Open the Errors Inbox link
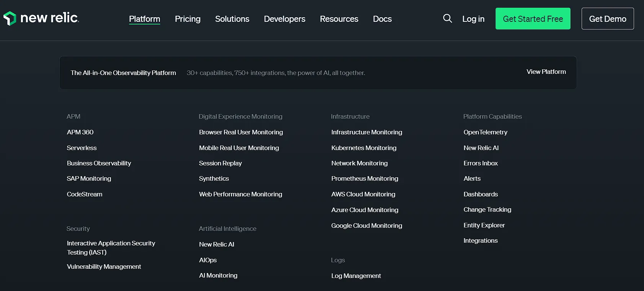The width and height of the screenshot is (644, 291). pos(481,163)
